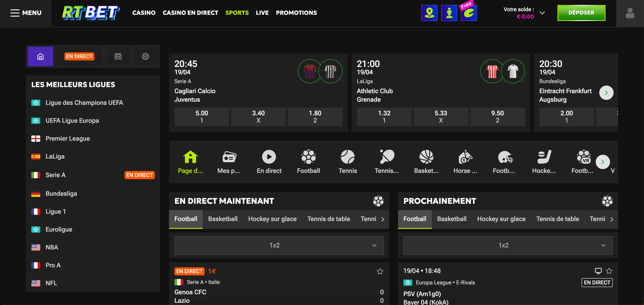Open Serie A in best leagues list
Viewport: 644px width, 305px height.
point(93,175)
